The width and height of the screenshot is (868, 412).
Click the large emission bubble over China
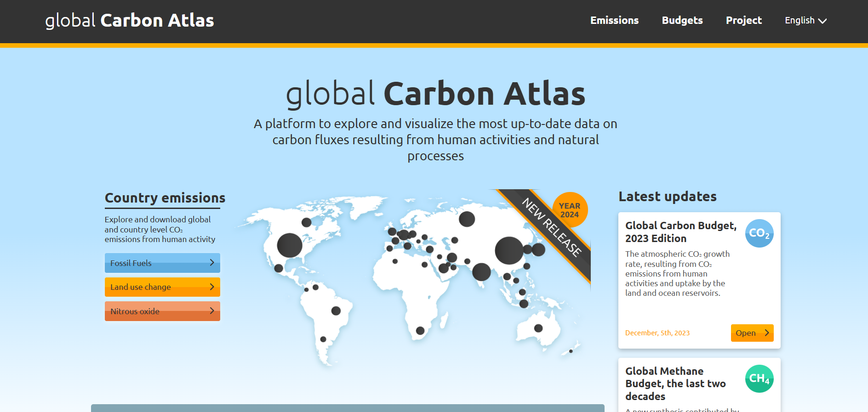[509, 250]
